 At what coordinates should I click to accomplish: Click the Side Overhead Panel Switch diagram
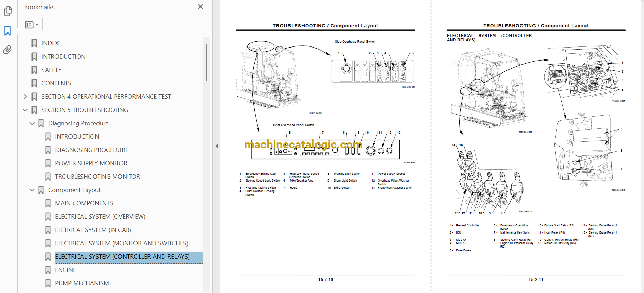point(372,71)
